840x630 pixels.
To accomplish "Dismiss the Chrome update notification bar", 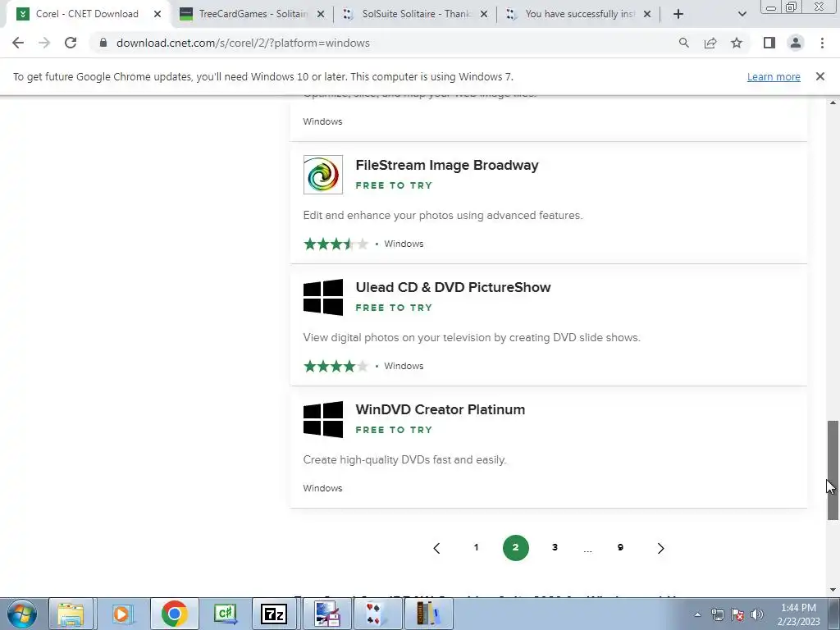I will pyautogui.click(x=819, y=76).
